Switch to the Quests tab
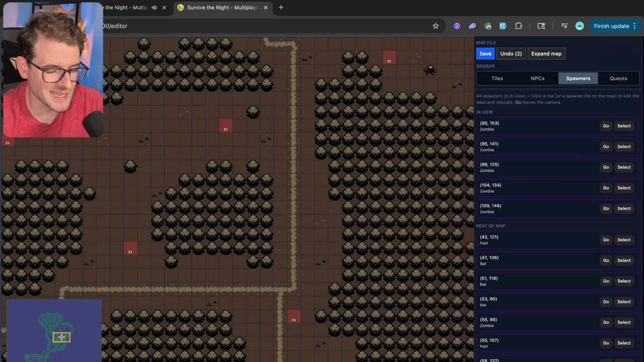The image size is (644, 362). click(618, 78)
